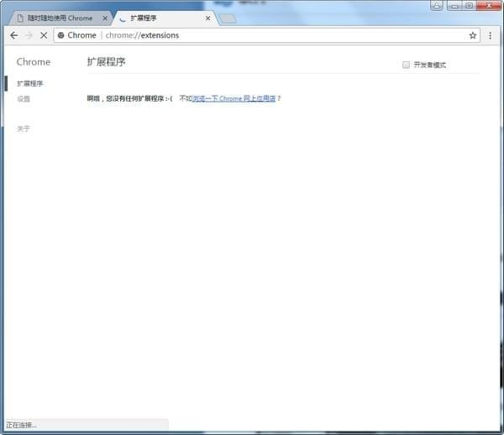This screenshot has width=504, height=435.
Task: Switch to the 随时随地使用 Chrome tab
Action: (x=60, y=18)
